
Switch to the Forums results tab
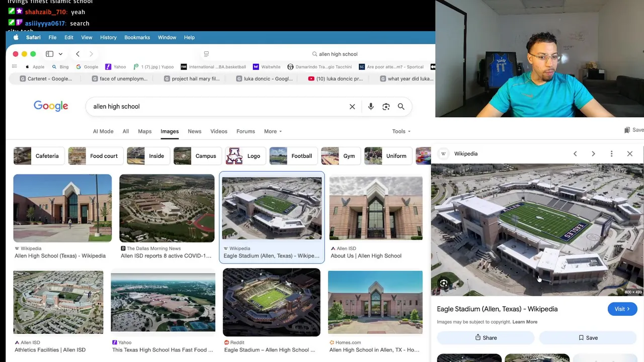[x=246, y=131]
